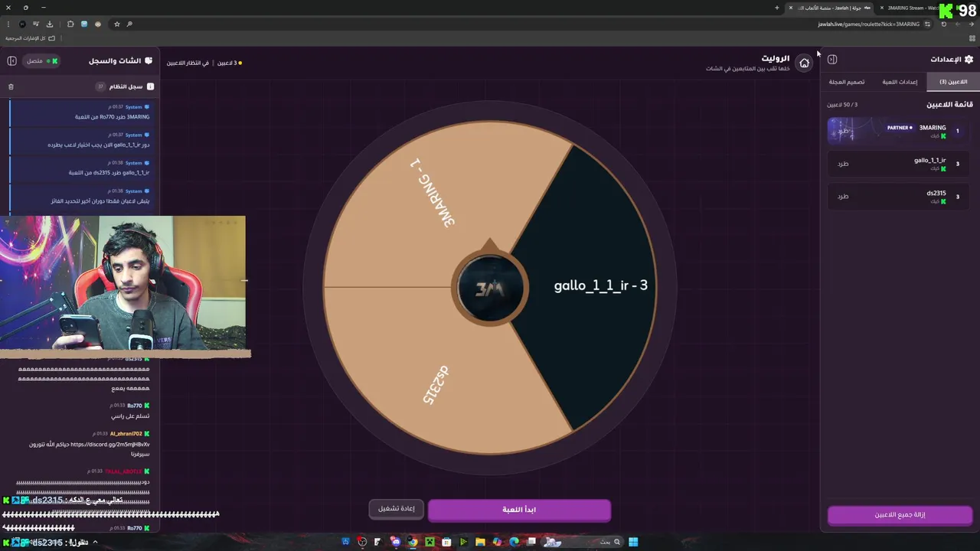Click the settings gear icon in the panel header

(x=969, y=60)
